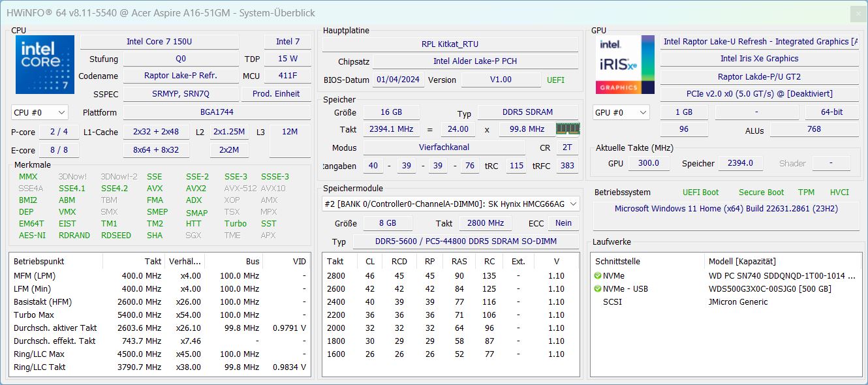The height and width of the screenshot is (385, 868).
Task: Click the Intel Core 7 processor logo
Action: click(44, 65)
